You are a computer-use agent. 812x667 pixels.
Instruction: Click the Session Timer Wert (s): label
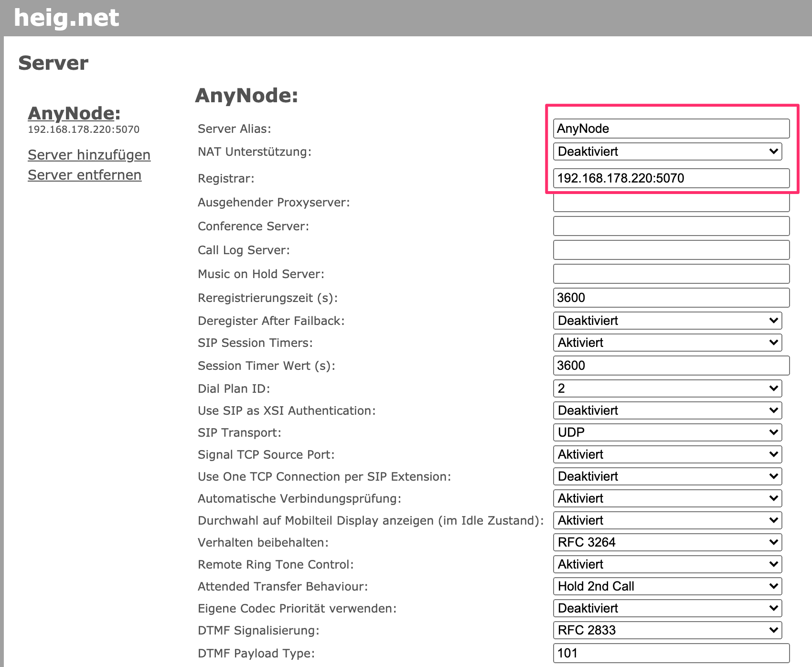(x=267, y=366)
